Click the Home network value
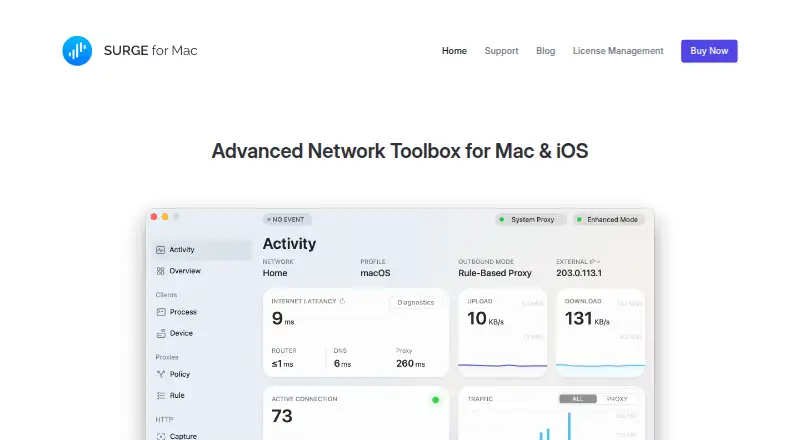 (275, 273)
